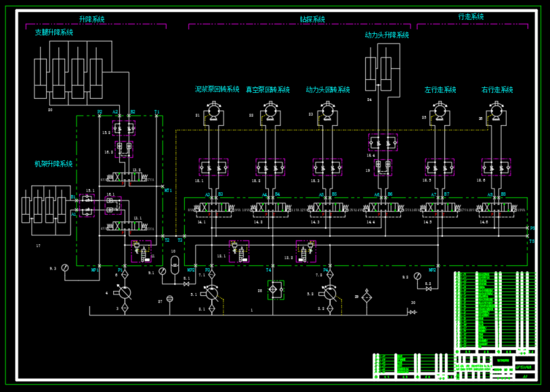Click shut-off valve symbol 8.2
Screen dimensions: 550x392
[x=428, y=289]
